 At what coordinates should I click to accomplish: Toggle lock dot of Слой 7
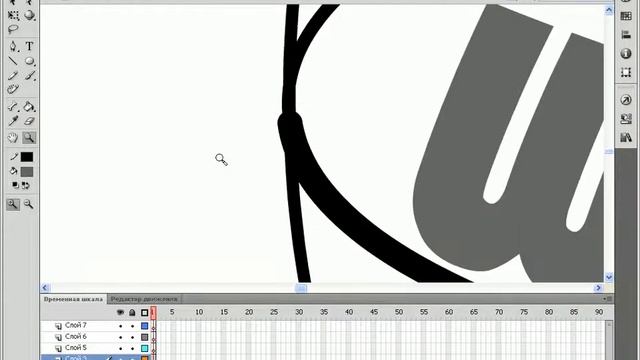click(x=132, y=326)
